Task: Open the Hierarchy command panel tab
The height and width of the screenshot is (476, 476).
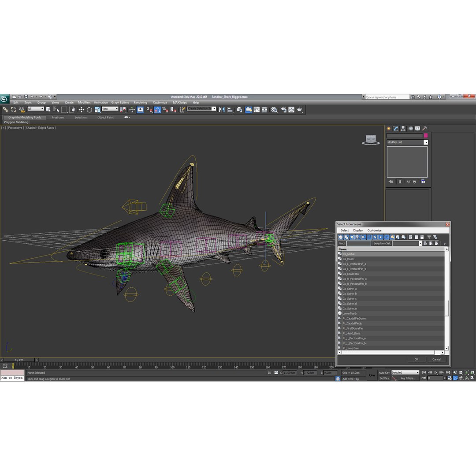Action: pyautogui.click(x=403, y=128)
